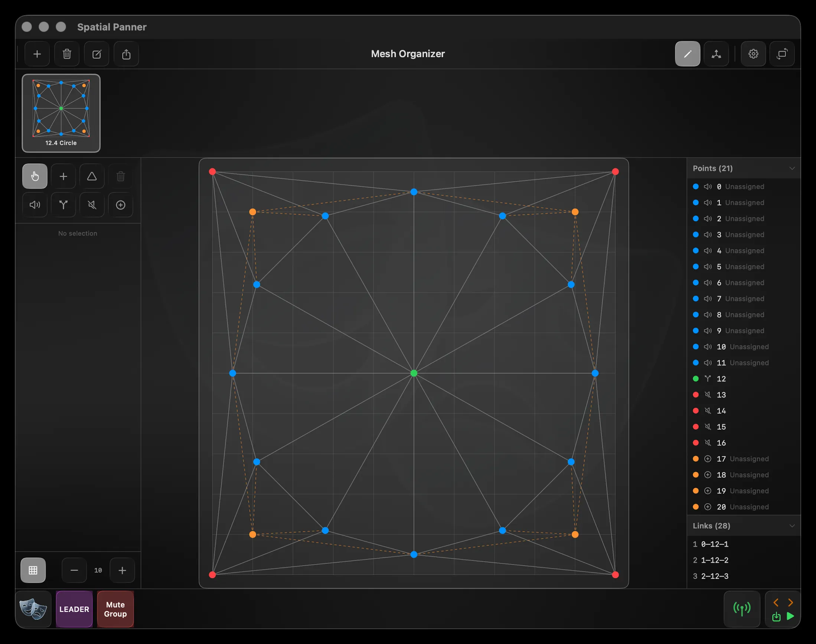Select link 1 0–12–1
This screenshot has height=644, width=816.
click(x=744, y=544)
